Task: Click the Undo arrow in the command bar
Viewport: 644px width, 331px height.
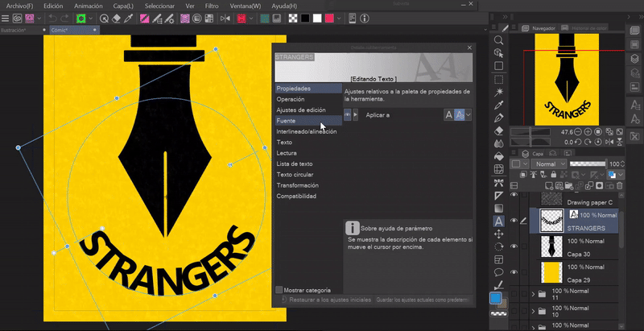Action: [x=52, y=19]
